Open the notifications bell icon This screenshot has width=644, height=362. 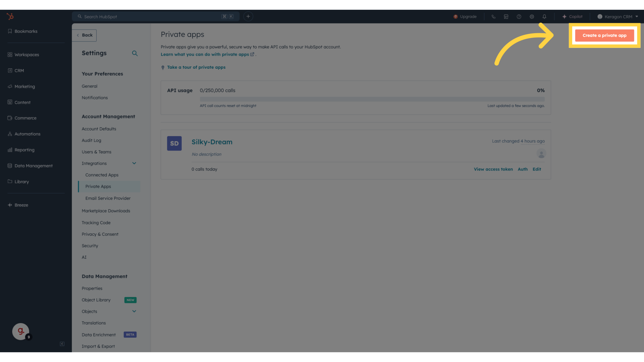[x=544, y=16]
